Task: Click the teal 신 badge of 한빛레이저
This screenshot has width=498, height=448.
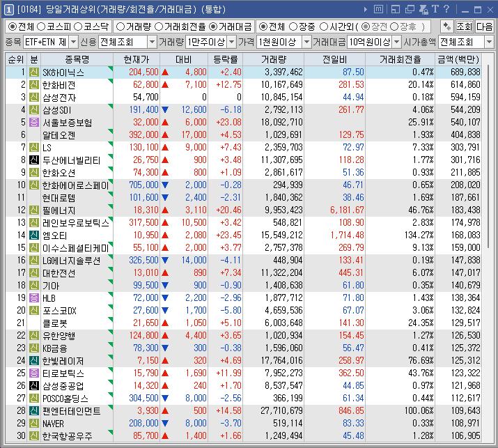Action: pyautogui.click(x=34, y=360)
